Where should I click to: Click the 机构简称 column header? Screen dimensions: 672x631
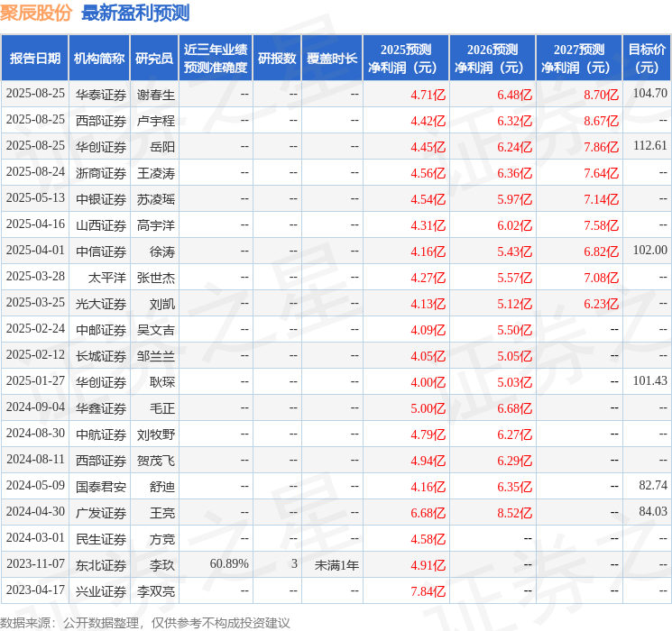[99, 59]
